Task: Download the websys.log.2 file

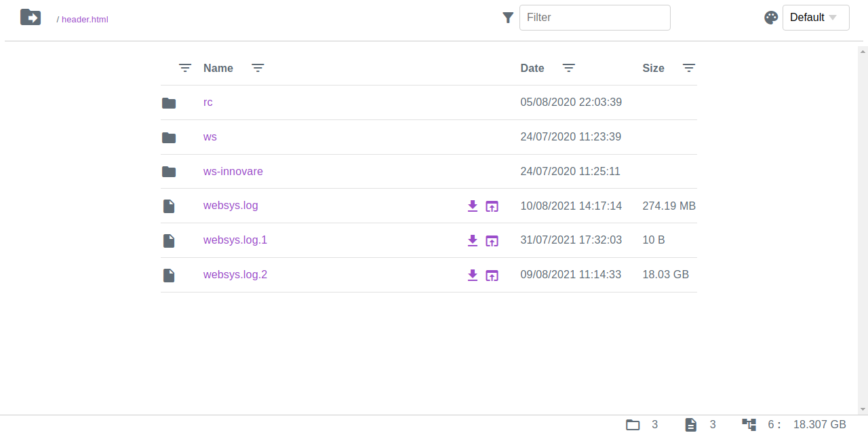Action: point(473,275)
